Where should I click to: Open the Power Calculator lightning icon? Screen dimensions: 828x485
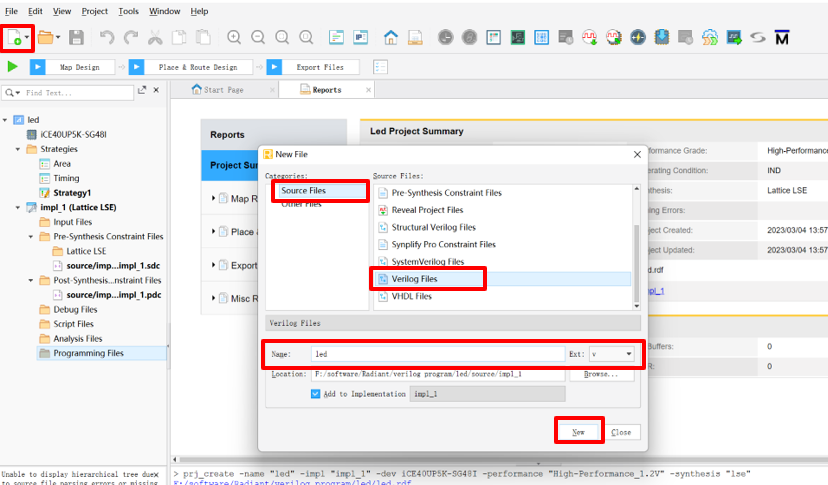[x=638, y=38]
